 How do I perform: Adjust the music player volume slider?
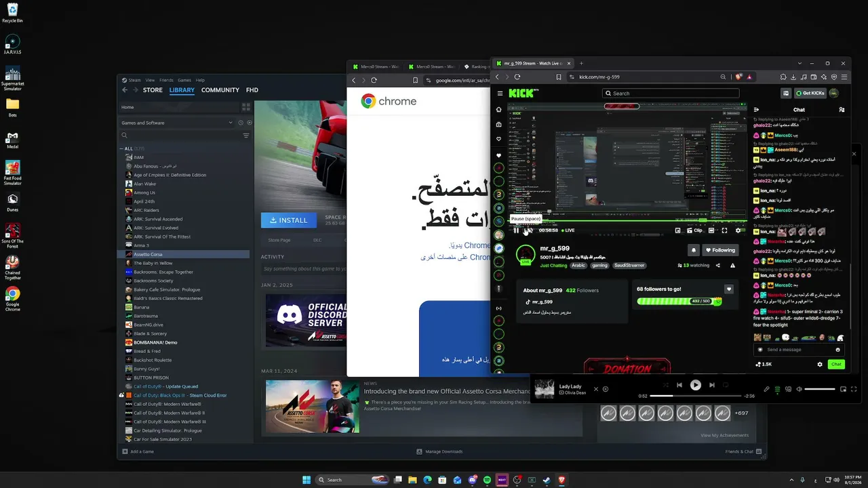coord(820,389)
